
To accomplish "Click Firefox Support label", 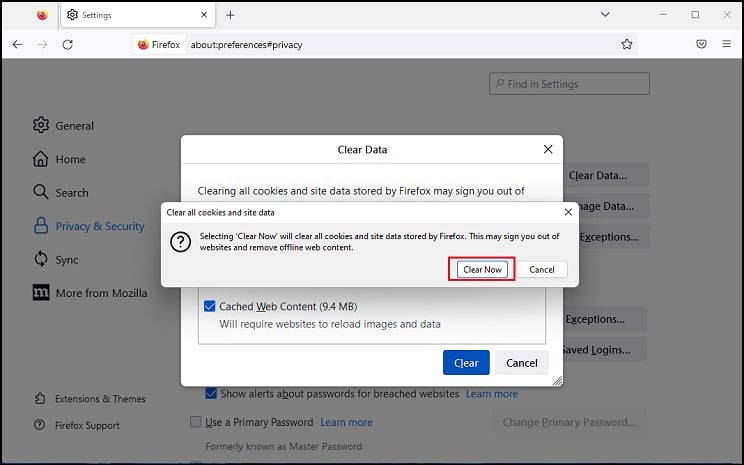I will (x=87, y=425).
